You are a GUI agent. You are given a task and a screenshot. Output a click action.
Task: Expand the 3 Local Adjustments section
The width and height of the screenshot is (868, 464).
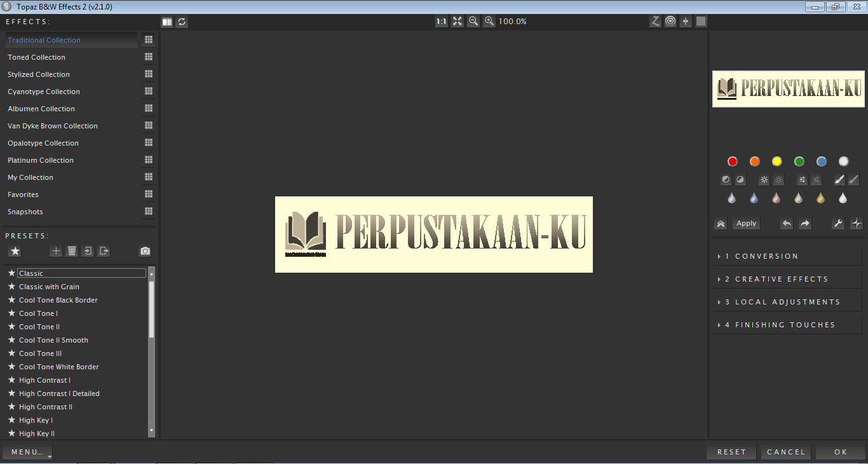tap(787, 302)
